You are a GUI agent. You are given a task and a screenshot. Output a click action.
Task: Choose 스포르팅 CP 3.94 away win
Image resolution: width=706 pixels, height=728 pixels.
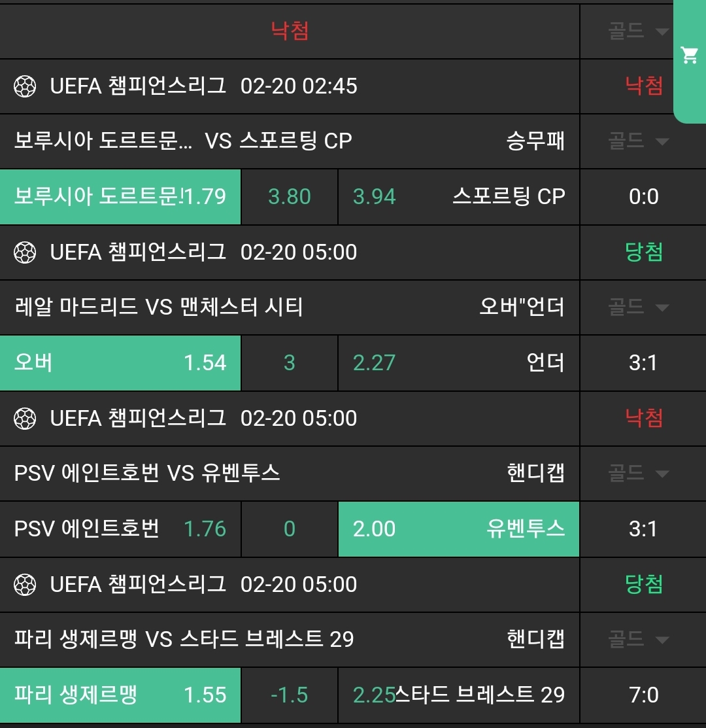pos(458,197)
